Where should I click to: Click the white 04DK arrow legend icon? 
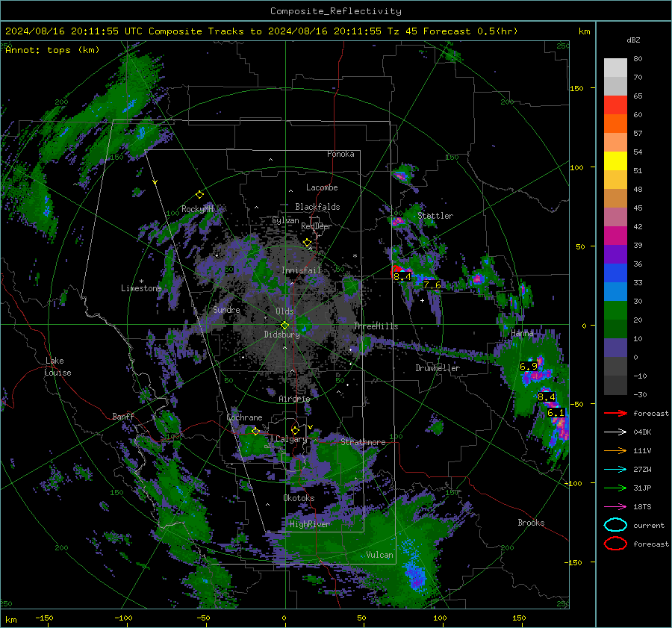pyautogui.click(x=615, y=432)
